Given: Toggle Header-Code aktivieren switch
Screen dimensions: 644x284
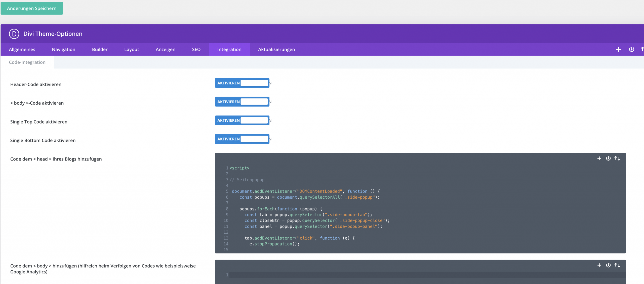Looking at the screenshot, I should (x=242, y=83).
